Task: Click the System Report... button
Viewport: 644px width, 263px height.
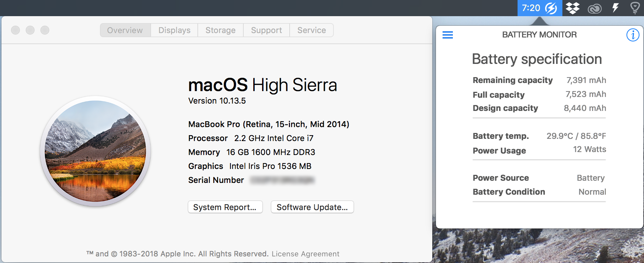Action: [225, 207]
